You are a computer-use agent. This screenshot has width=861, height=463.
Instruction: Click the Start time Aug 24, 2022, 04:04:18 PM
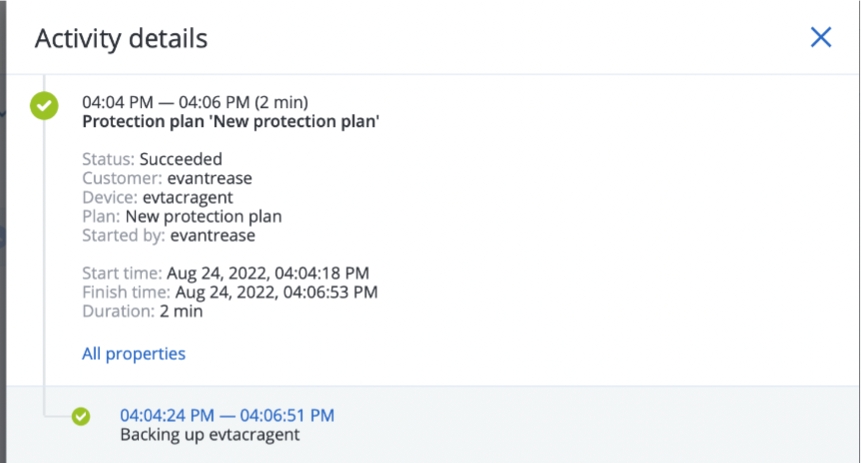tap(267, 273)
